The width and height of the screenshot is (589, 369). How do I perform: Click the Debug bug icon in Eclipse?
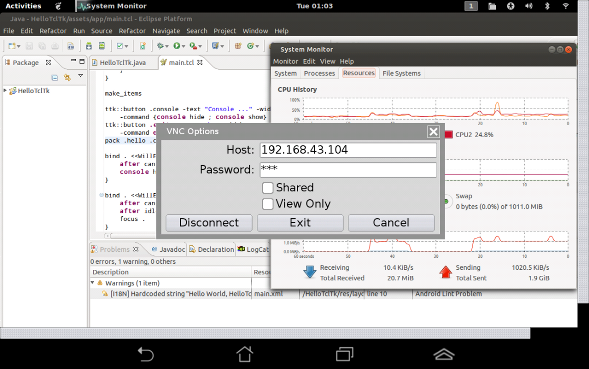coord(160,46)
